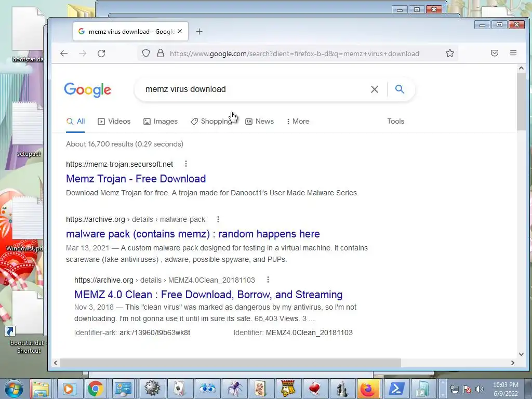532x399 pixels.
Task: Click the taskbar clock showing 10:03 PM
Action: [506, 389]
